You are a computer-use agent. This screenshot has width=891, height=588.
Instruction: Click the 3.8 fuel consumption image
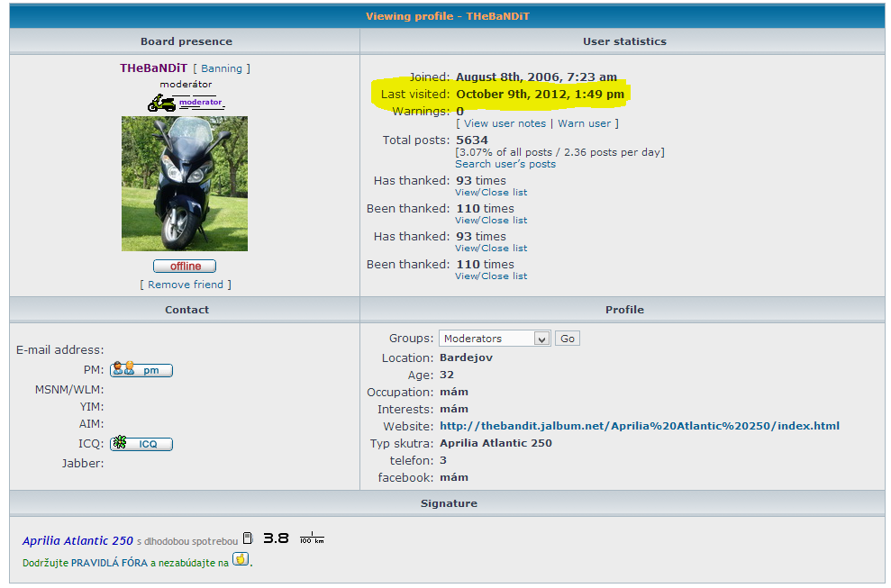coord(276,538)
